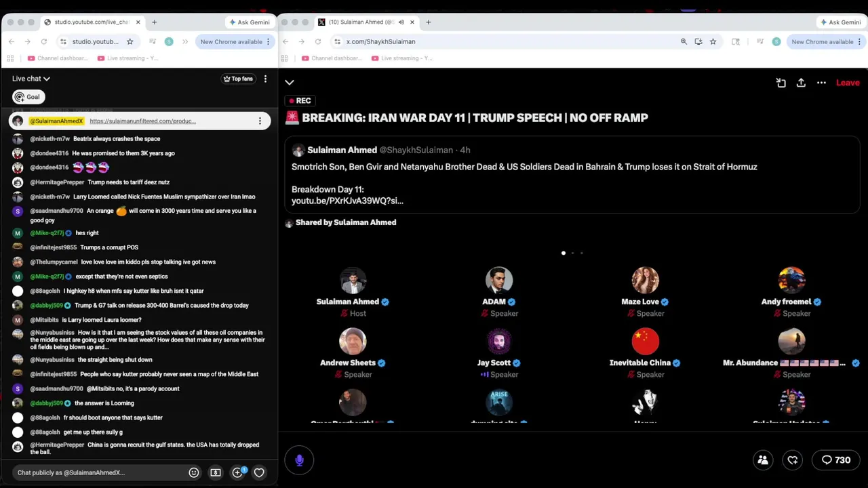Open apps grid icon in Studio bookmarks bar
This screenshot has height=488, width=868.
[x=12, y=58]
